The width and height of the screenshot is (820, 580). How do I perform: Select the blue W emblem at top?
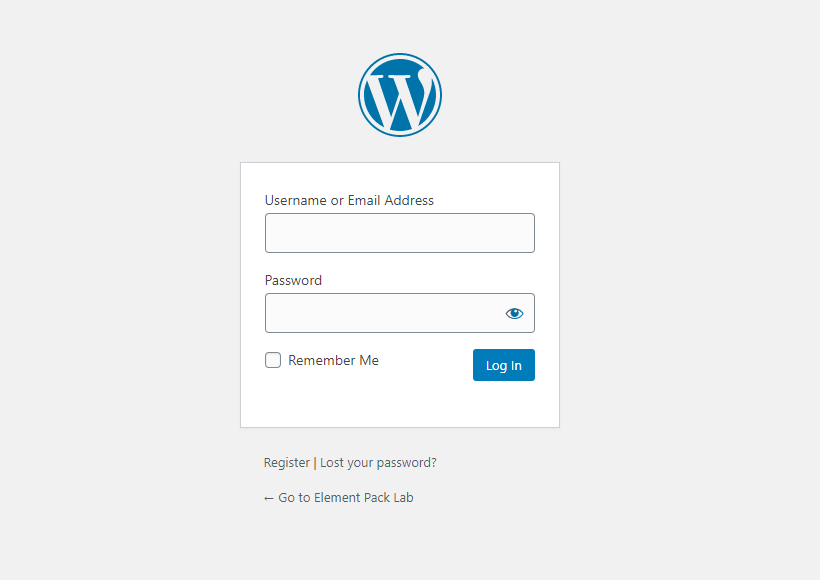(400, 95)
